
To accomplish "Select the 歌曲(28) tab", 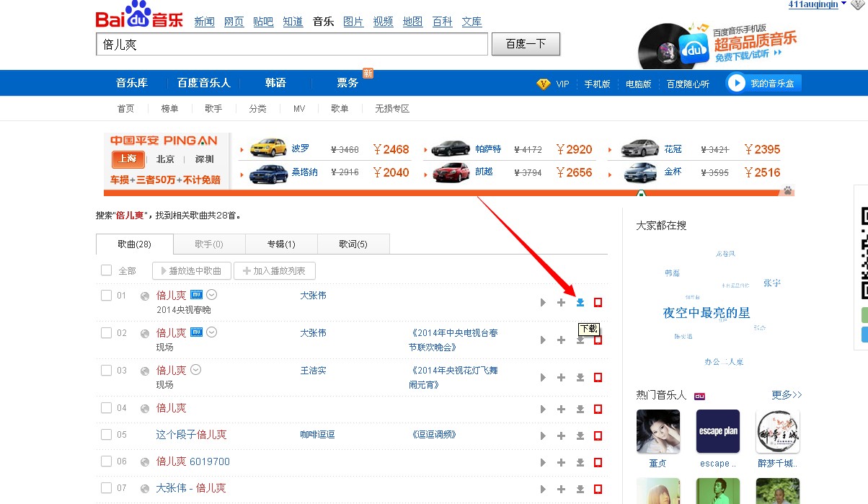I will [x=135, y=244].
